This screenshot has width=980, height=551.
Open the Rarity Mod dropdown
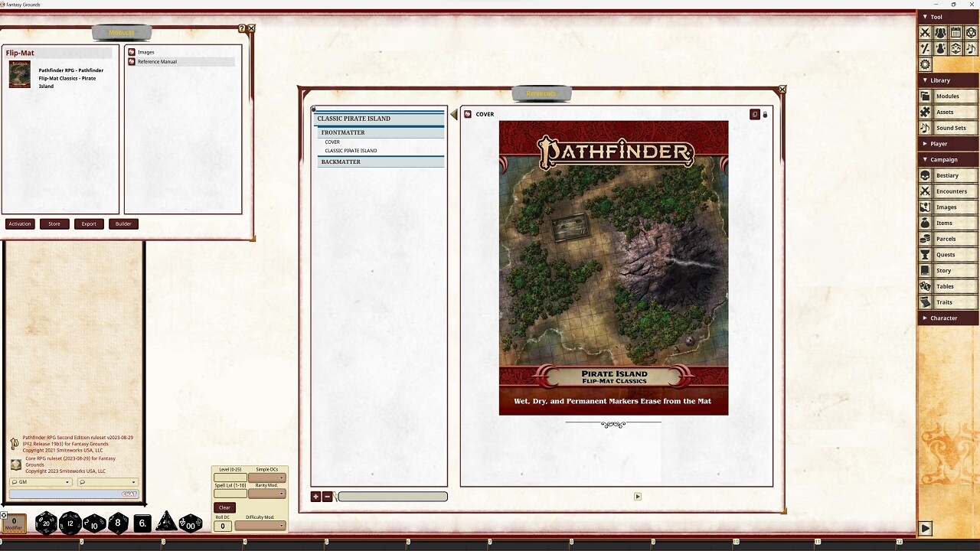coord(267,492)
